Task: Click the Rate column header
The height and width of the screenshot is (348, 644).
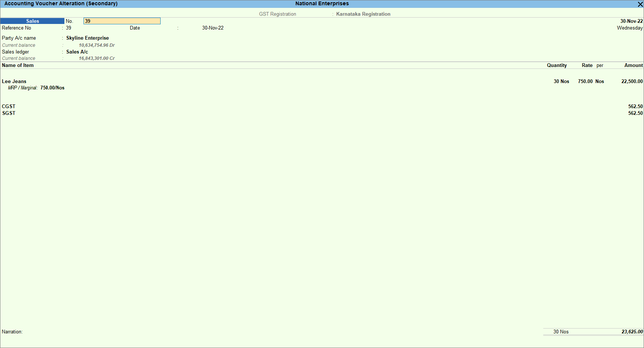Action: click(x=587, y=65)
